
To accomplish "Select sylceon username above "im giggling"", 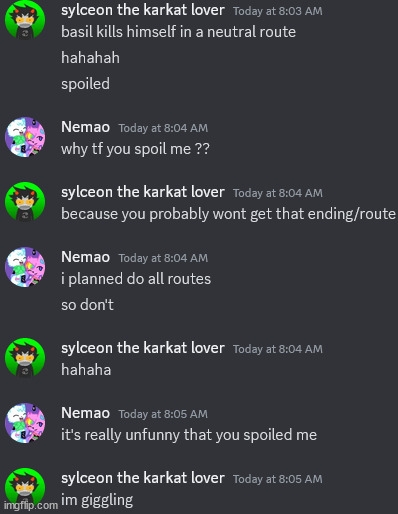I will pyautogui.click(x=143, y=478).
